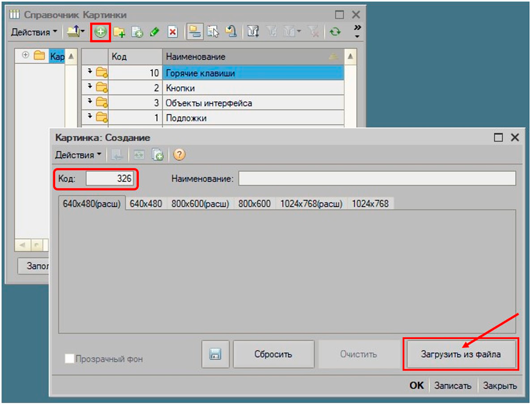
Task: Select the Кнопки row in the list
Action: click(x=253, y=88)
